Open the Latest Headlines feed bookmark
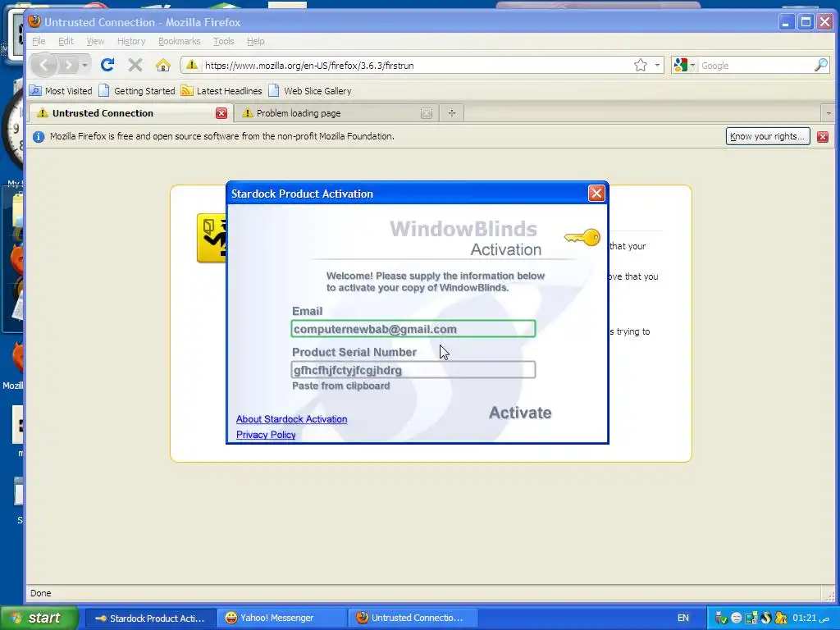Image resolution: width=840 pixels, height=630 pixels. 221,91
